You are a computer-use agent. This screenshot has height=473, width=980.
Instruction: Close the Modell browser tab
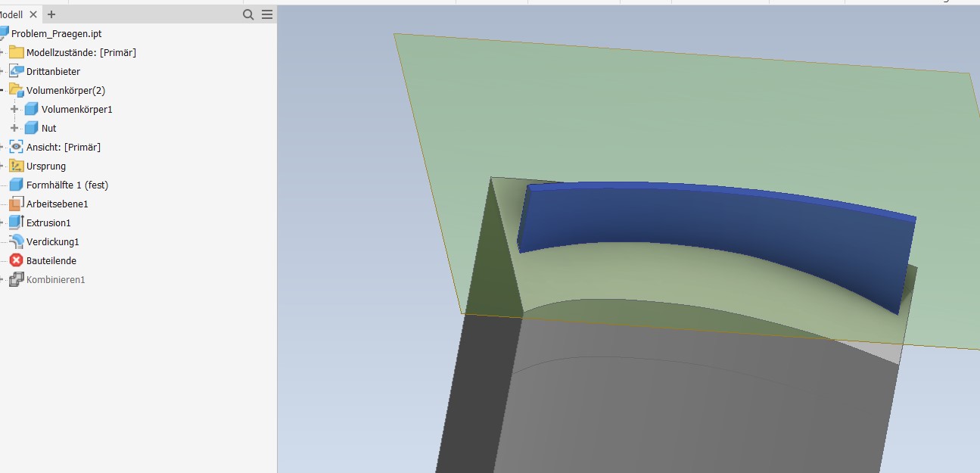click(x=33, y=14)
